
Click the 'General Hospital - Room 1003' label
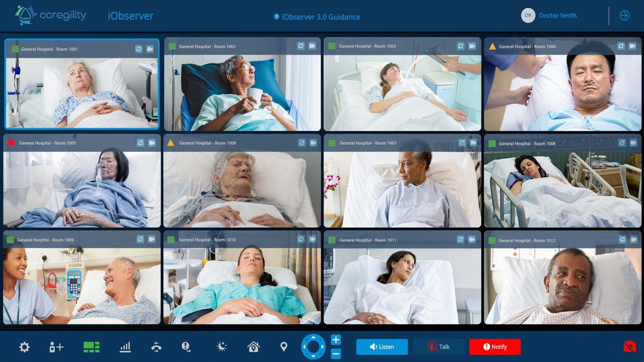pyautogui.click(x=367, y=46)
